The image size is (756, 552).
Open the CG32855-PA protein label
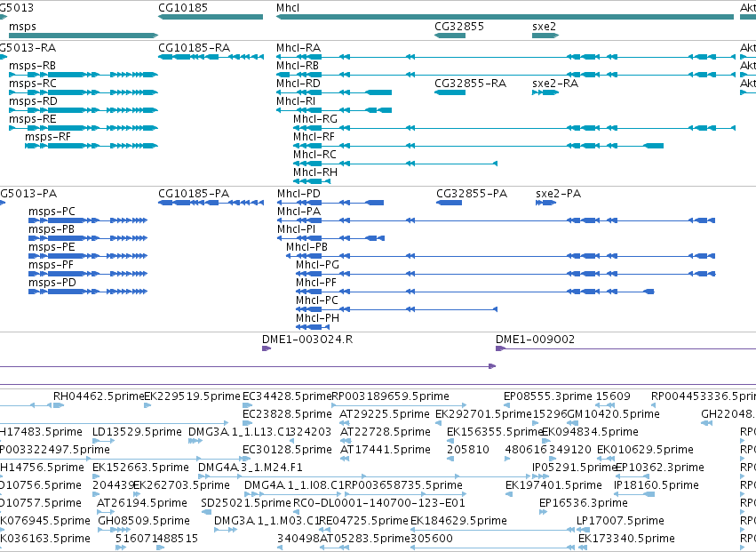472,194
